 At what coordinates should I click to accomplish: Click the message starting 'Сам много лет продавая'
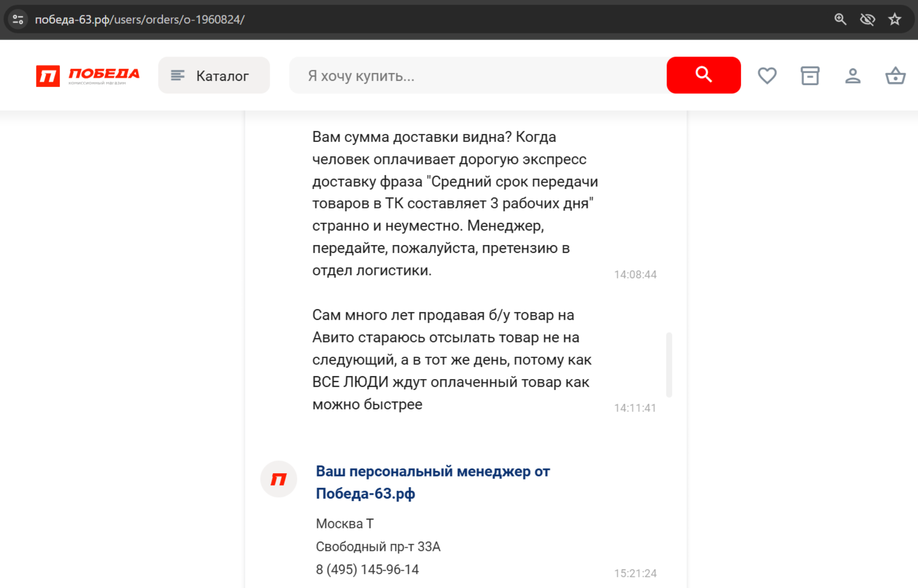click(x=452, y=359)
